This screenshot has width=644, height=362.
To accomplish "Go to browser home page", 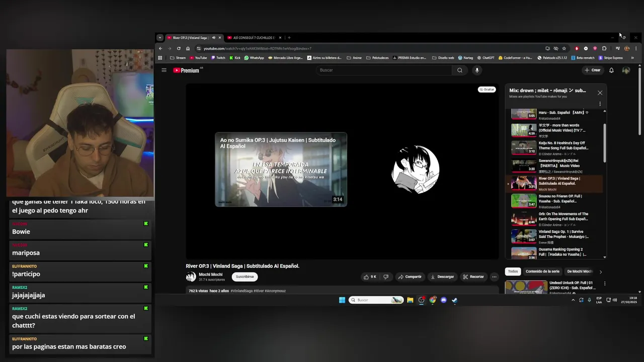I will 188,49.
